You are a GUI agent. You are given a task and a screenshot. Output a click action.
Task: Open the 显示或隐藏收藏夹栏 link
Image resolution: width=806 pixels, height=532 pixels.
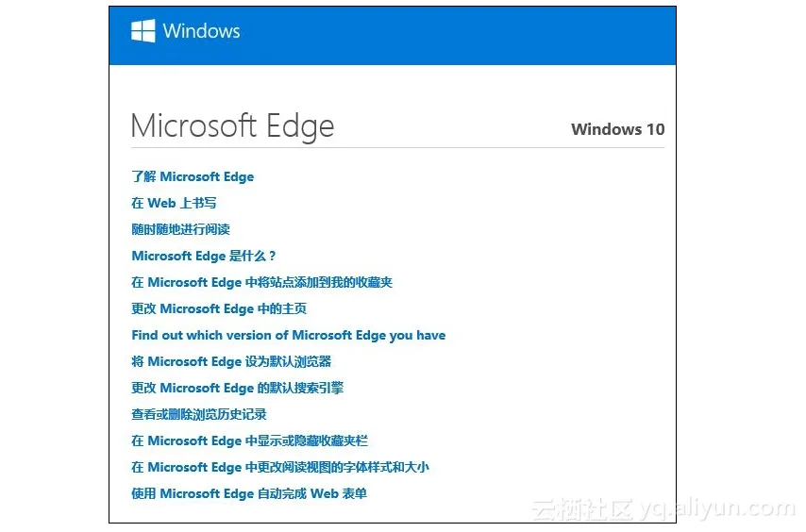(250, 441)
